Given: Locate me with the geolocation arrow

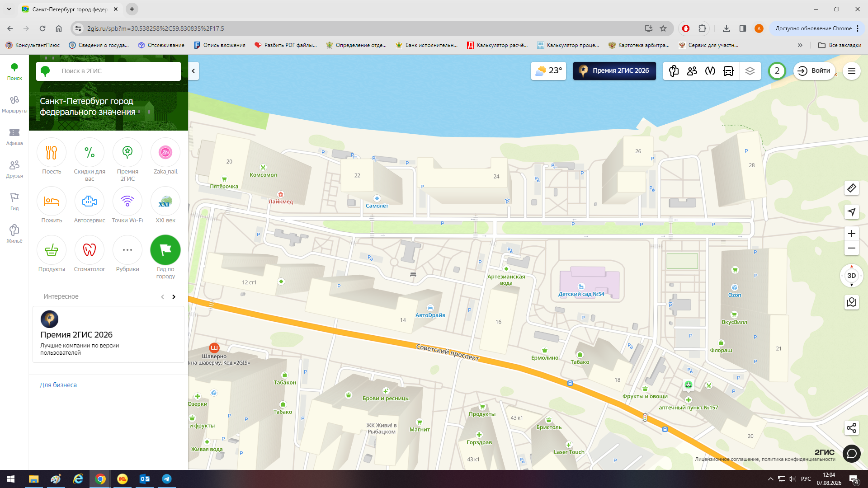Looking at the screenshot, I should point(852,212).
